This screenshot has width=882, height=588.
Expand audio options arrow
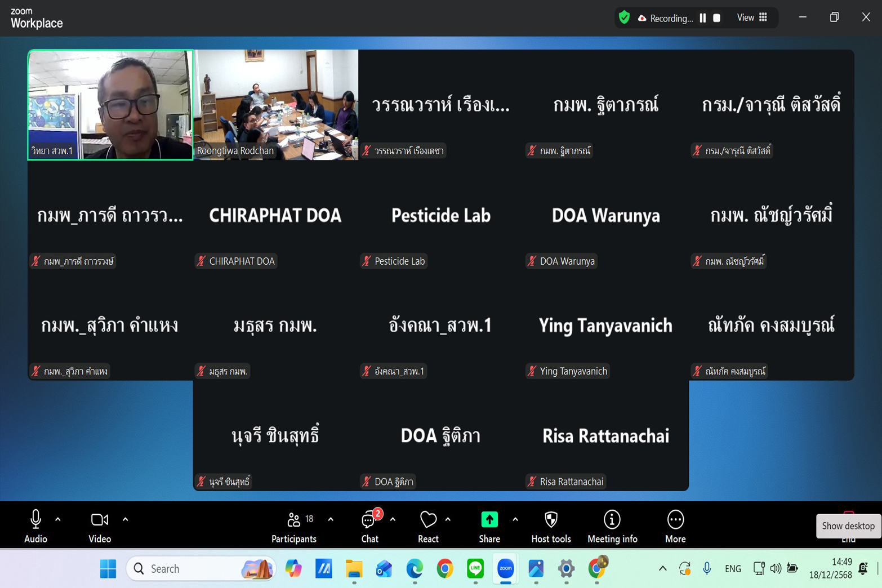coord(58,519)
